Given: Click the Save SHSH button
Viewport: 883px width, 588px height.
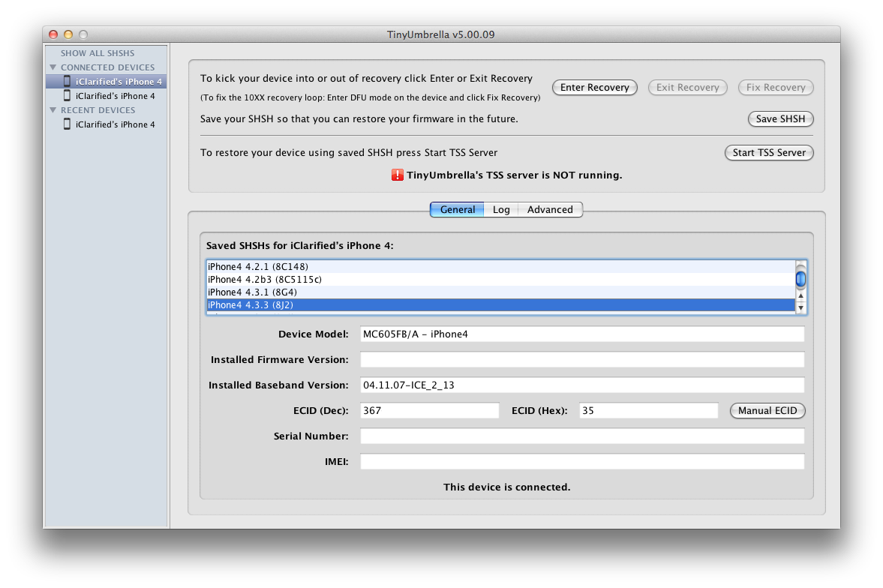Looking at the screenshot, I should point(780,119).
